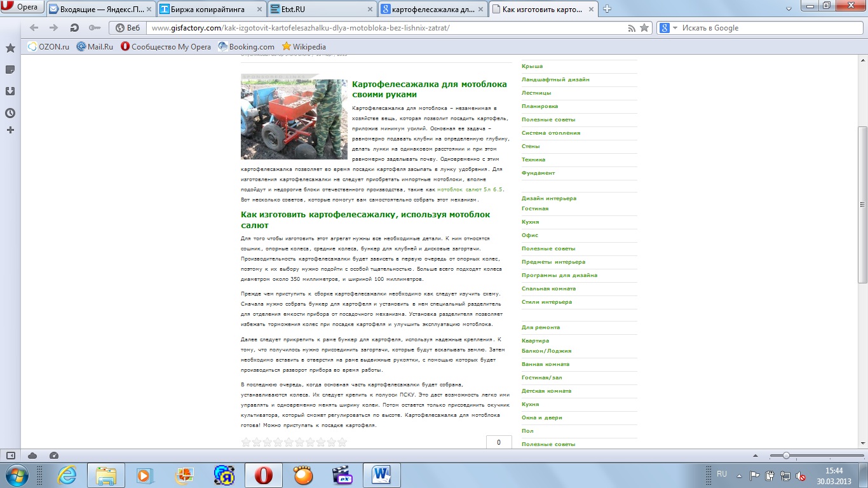Open the History clock panel in sidebar
Viewport: 868px width, 488px height.
(x=10, y=113)
